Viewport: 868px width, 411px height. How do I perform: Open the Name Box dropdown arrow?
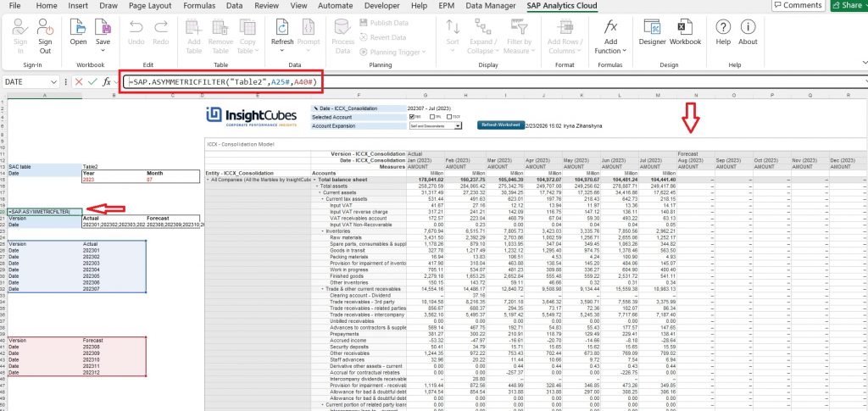point(53,82)
